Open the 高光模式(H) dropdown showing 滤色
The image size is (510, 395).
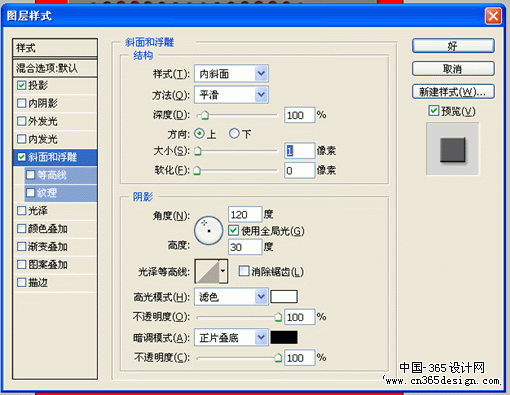coord(231,296)
